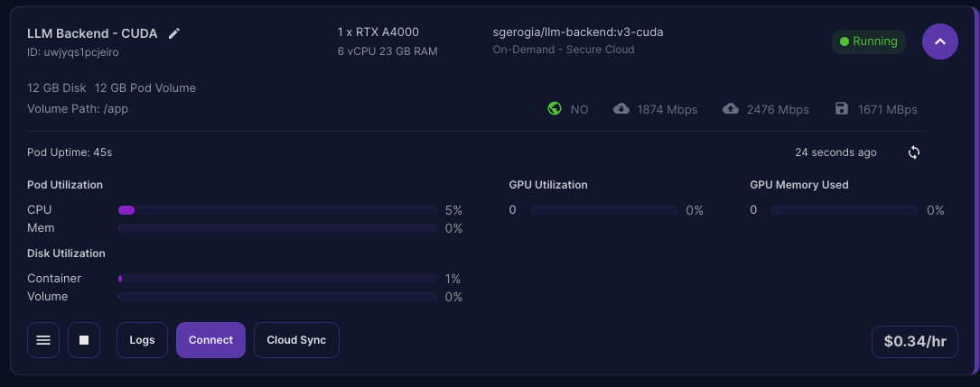Click the cloud upload speed icon

point(731,108)
